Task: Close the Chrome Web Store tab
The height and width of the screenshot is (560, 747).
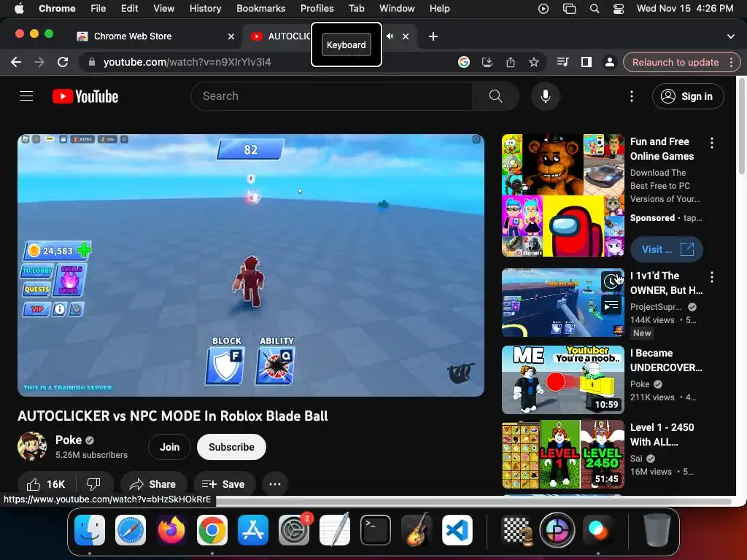Action: 231,36
